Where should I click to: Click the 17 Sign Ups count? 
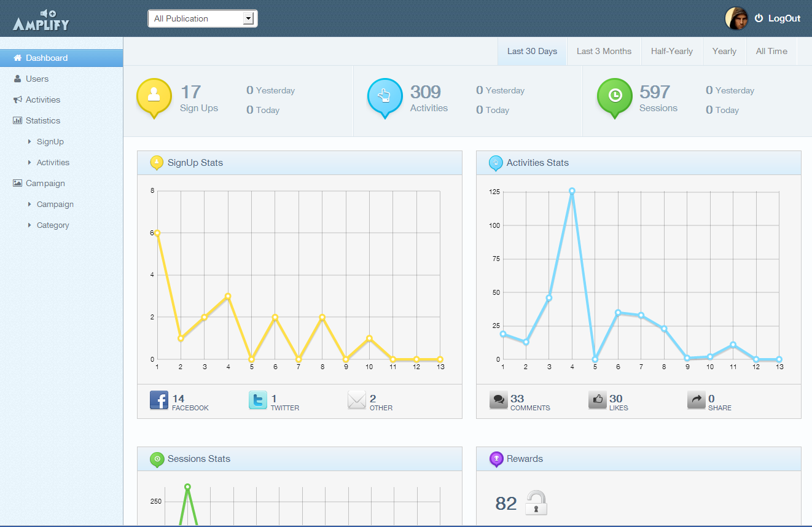[x=191, y=92]
